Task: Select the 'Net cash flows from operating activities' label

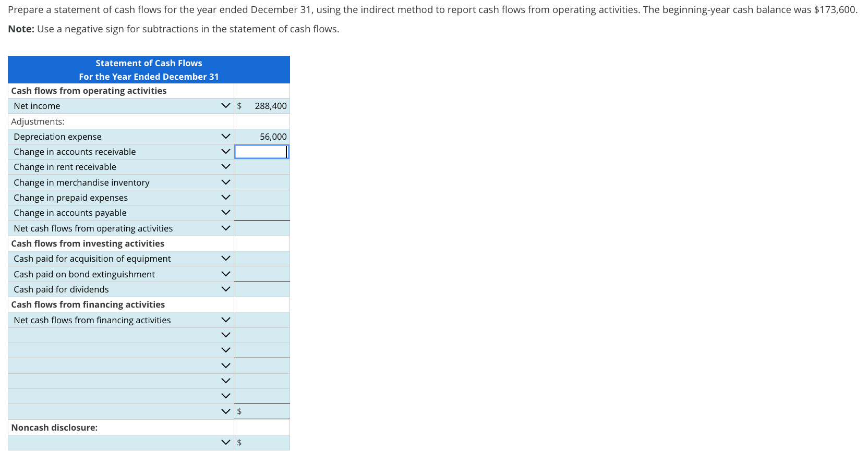Action: (93, 228)
